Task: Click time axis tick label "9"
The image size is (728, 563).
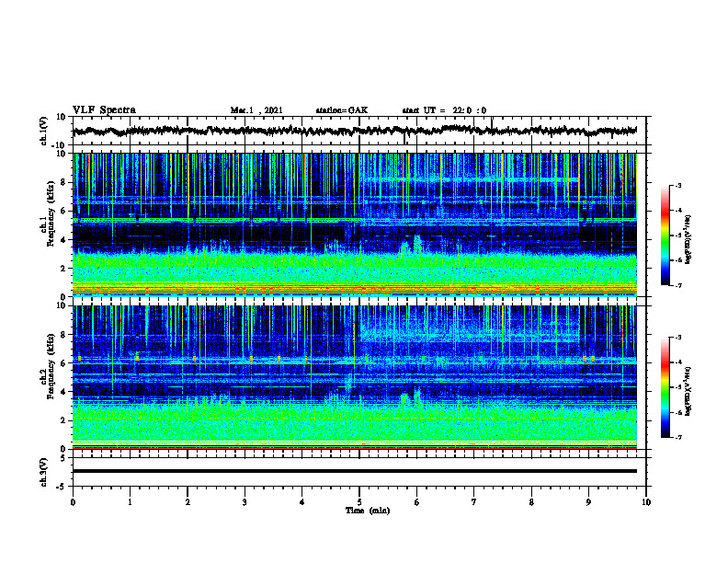Action: [588, 502]
